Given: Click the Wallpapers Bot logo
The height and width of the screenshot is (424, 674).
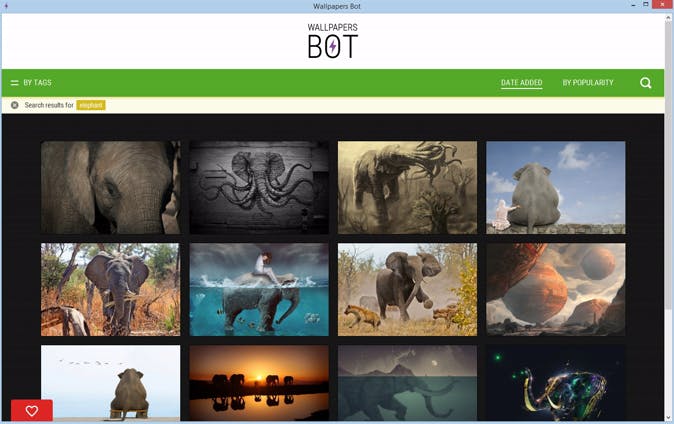Looking at the screenshot, I should 333,41.
